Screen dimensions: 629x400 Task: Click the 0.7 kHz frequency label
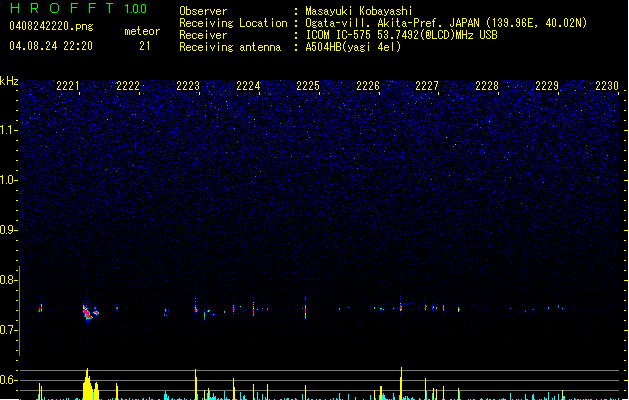8,330
